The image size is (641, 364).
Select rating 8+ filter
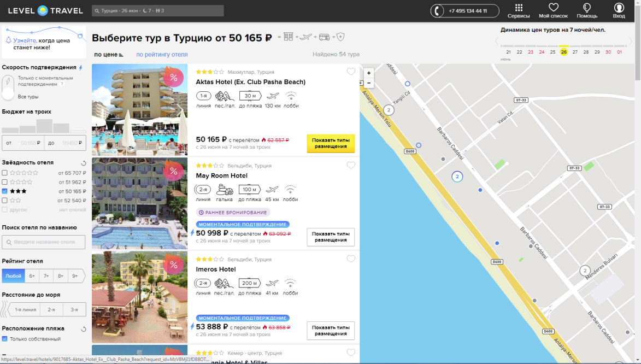[61, 275]
